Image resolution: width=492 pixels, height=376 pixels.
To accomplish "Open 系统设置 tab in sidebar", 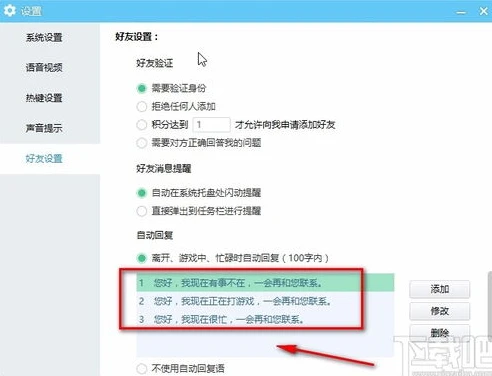I will coord(44,37).
